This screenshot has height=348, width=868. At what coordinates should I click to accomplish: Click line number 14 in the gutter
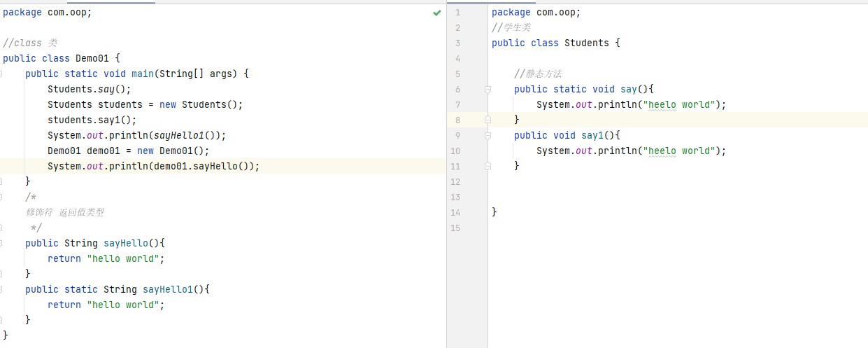455,213
